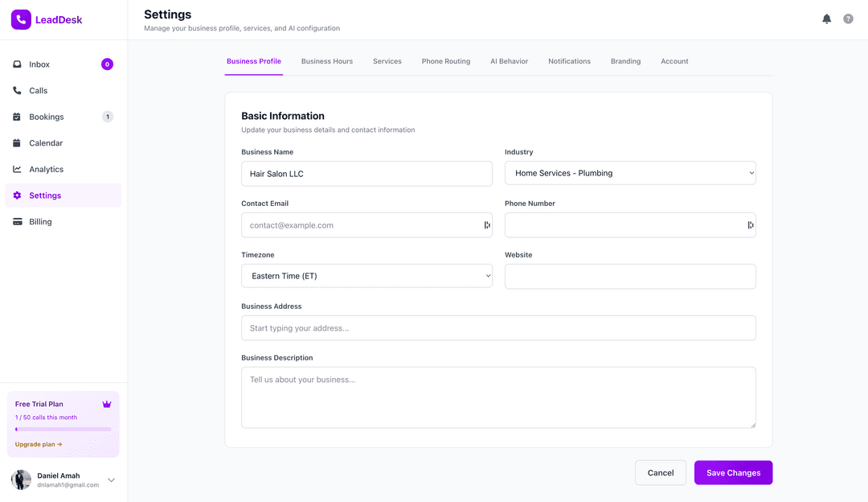Go to Calls in sidebar
The height and width of the screenshot is (502, 868).
(38, 91)
